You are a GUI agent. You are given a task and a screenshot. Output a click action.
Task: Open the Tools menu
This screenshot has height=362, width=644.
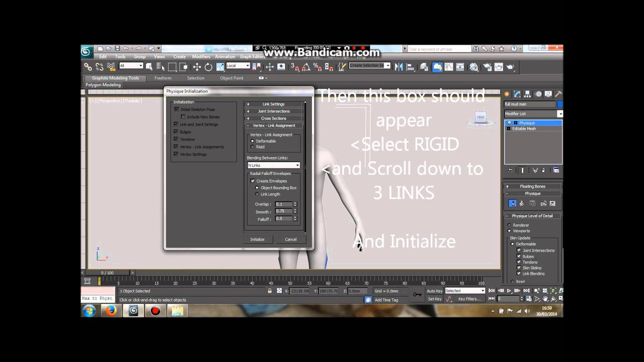click(120, 57)
